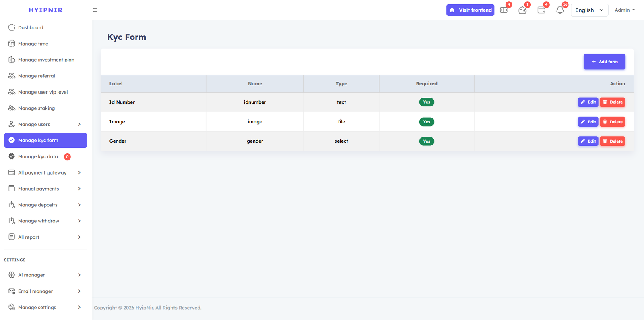Screen dimensions: 644x320
Task: Open the Admin account dropdown
Action: coord(625,10)
